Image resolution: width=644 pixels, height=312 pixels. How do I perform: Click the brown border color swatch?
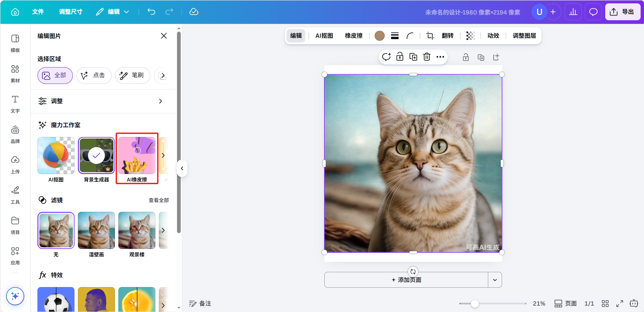pos(380,36)
